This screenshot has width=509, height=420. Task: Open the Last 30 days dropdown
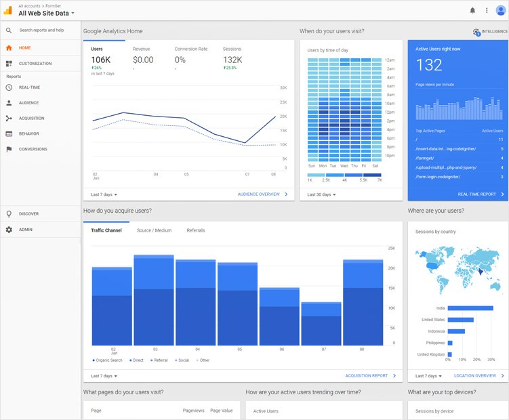click(x=321, y=194)
